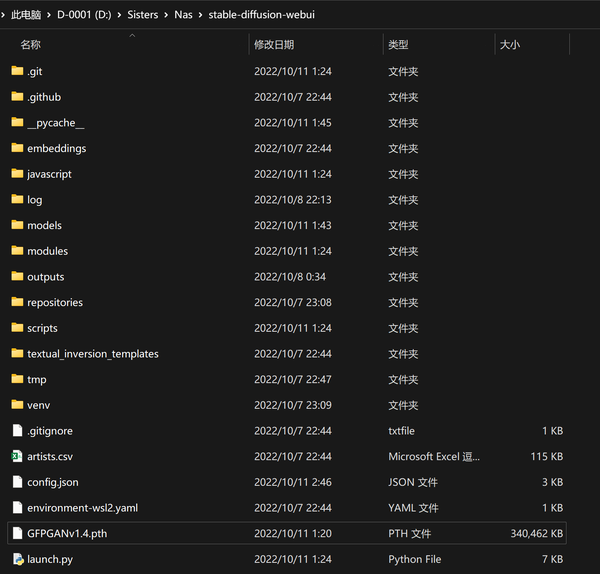Screen dimensions: 600x574
Task: Click the YAML 文件 type cell
Action: [x=413, y=507]
